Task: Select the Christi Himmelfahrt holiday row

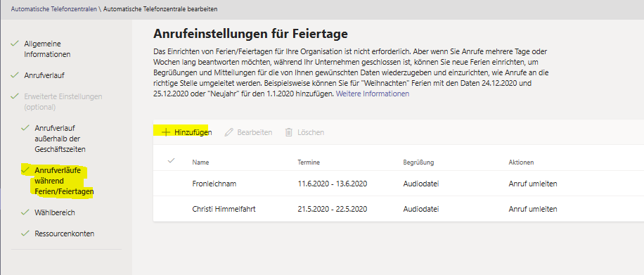Action: click(399, 209)
